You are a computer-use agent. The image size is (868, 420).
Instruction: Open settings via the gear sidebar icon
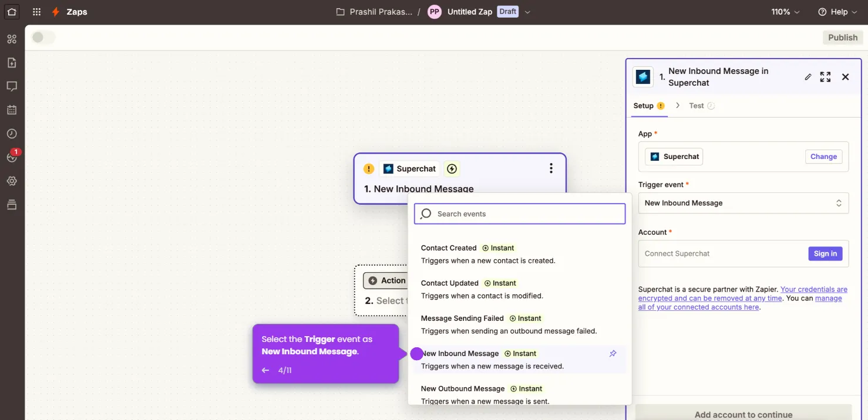12,181
